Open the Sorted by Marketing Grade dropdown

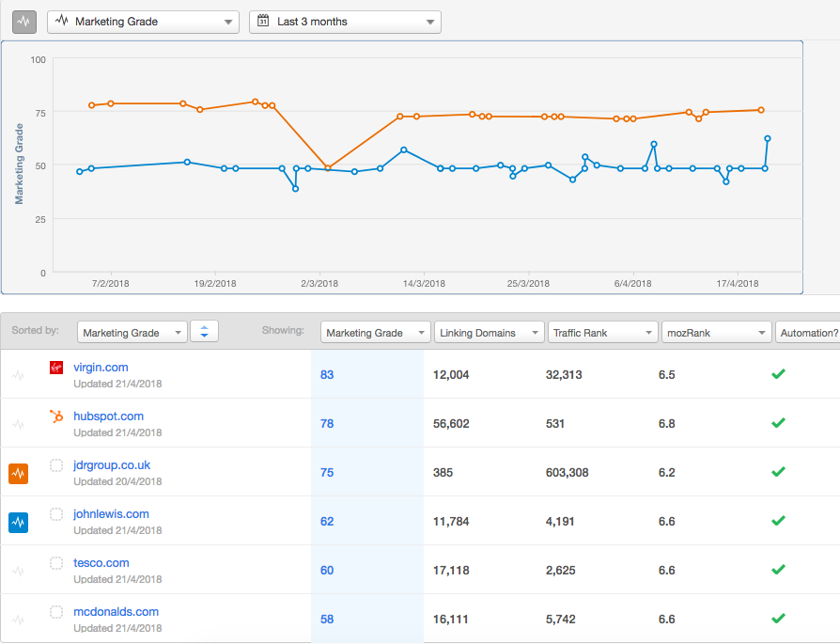132,332
